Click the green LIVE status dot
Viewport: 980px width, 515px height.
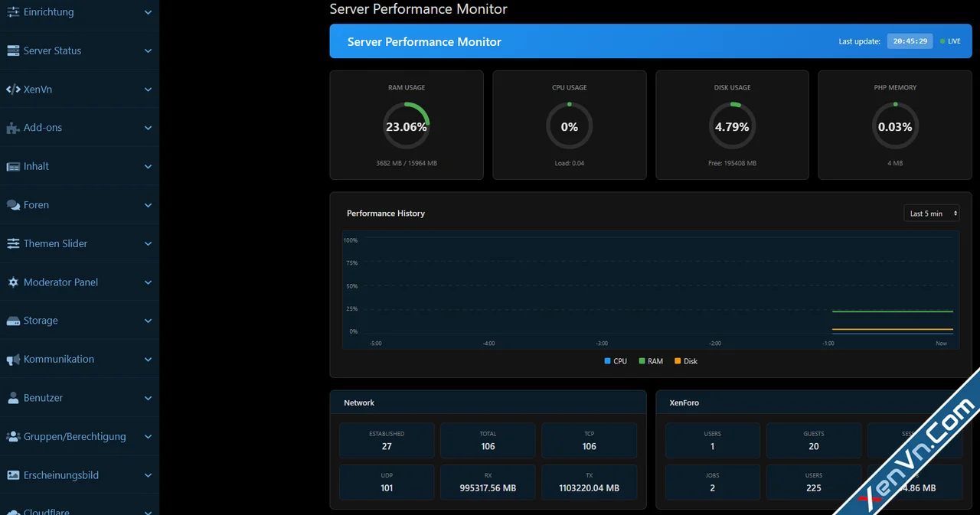[942, 41]
